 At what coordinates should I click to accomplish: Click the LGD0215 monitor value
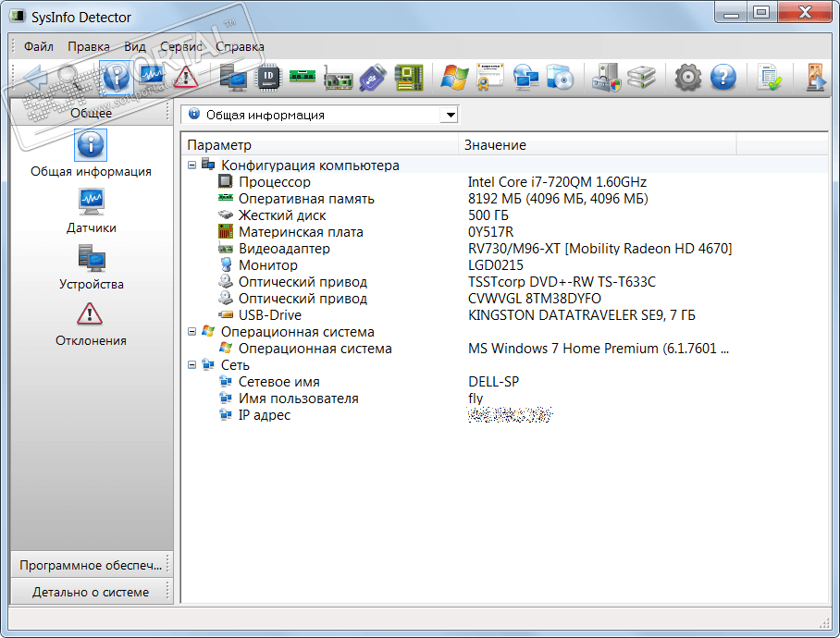tap(496, 265)
